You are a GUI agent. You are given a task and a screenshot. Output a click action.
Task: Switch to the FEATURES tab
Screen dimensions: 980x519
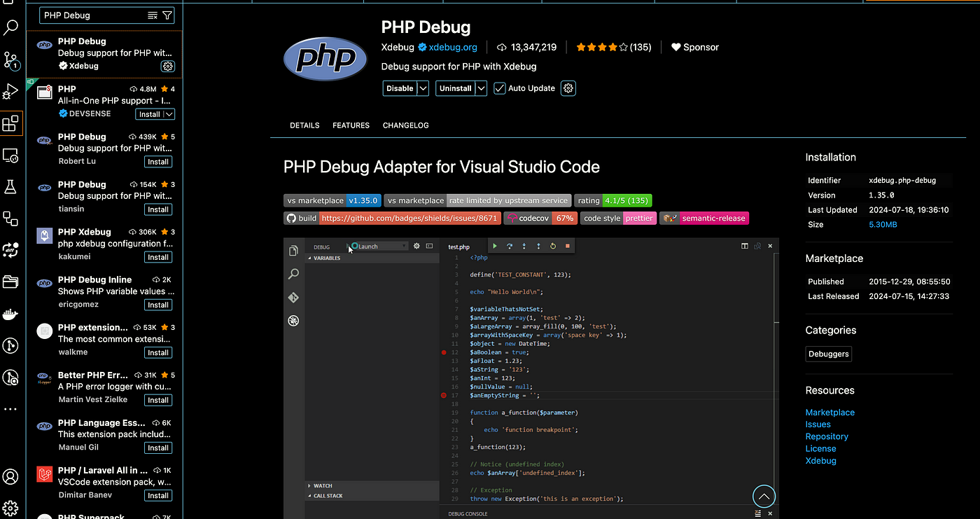351,125
